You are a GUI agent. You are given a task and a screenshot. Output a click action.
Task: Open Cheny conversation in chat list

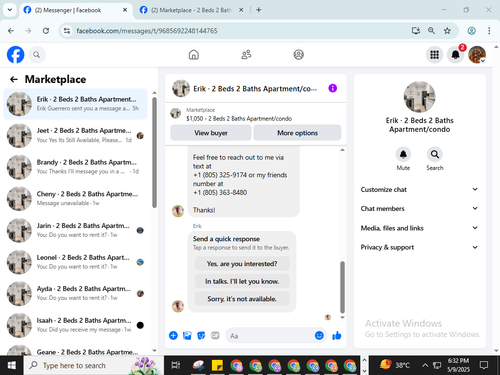pyautogui.click(x=75, y=199)
